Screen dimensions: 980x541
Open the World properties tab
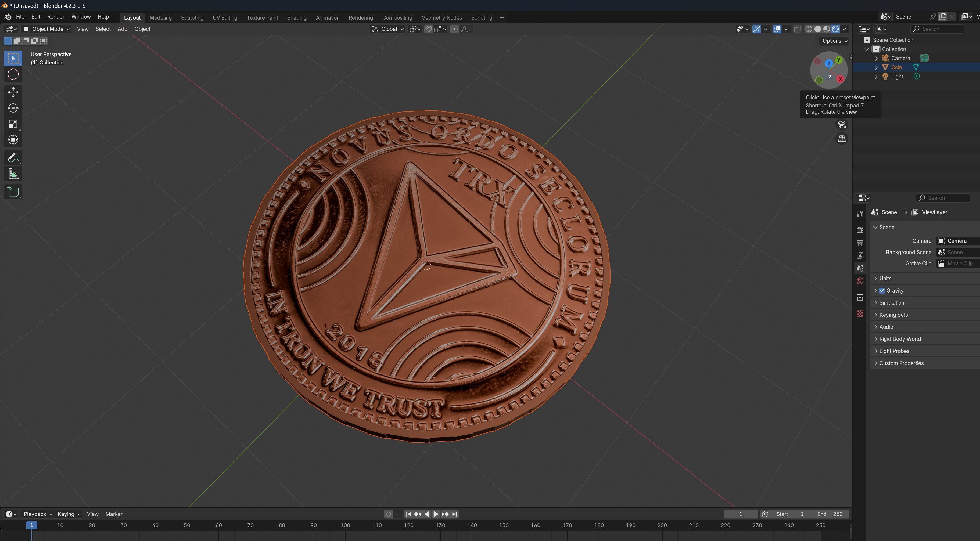(x=860, y=281)
